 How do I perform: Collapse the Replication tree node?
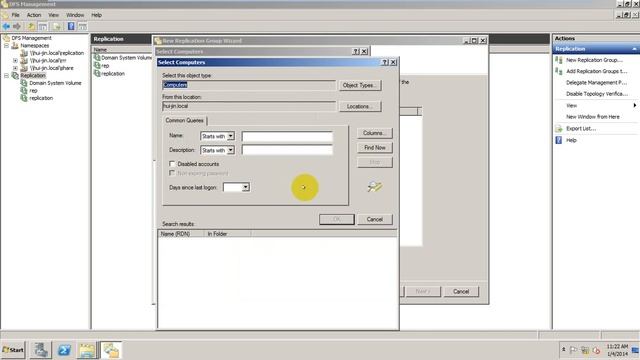(7, 76)
